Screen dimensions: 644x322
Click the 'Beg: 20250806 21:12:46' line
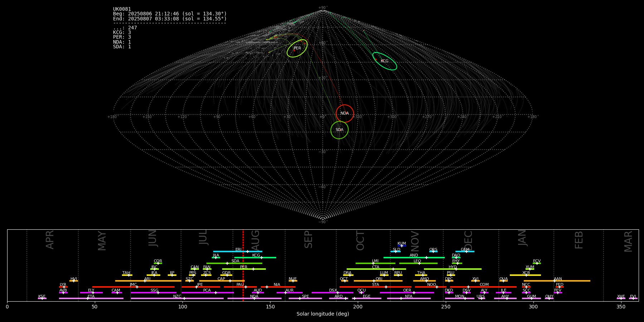pyautogui.click(x=170, y=14)
